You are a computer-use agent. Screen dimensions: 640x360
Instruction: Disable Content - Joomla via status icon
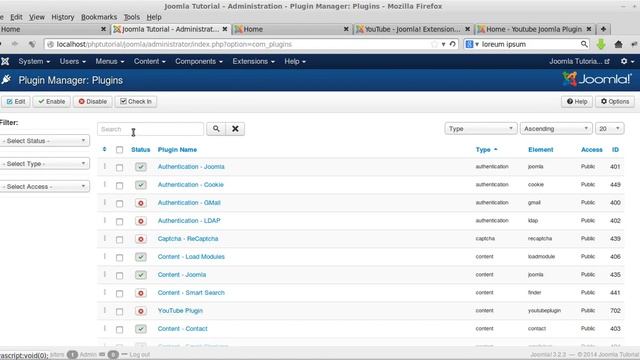pyautogui.click(x=141, y=275)
